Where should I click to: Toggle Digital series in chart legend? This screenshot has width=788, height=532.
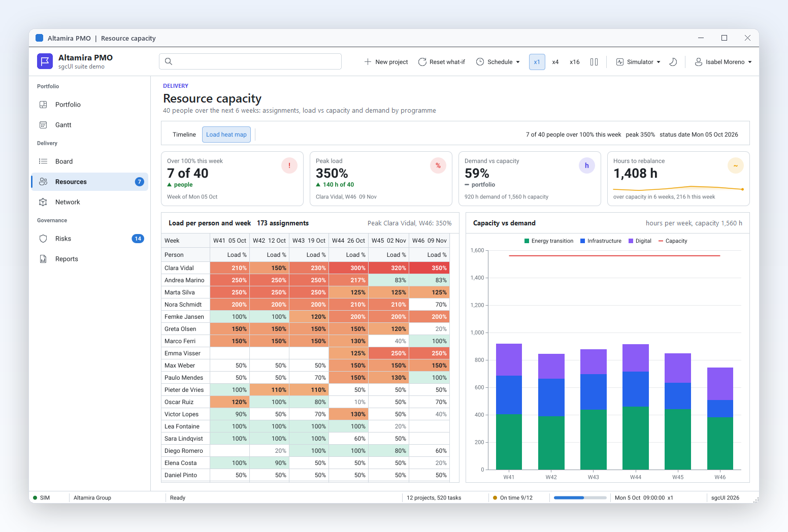(640, 241)
